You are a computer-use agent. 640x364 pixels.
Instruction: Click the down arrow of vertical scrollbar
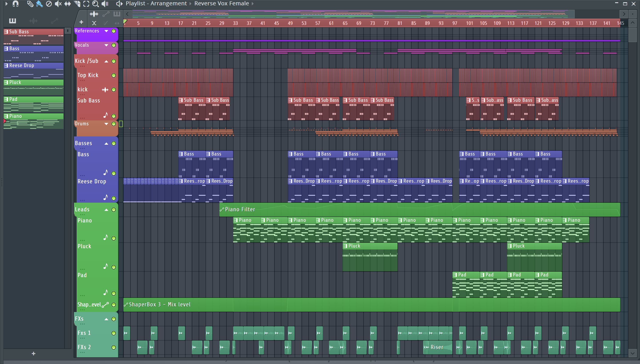click(632, 354)
